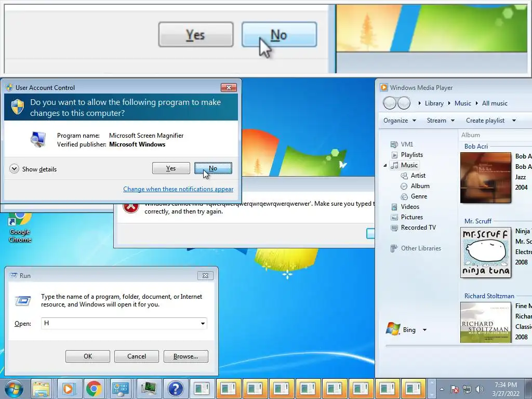This screenshot has width=532, height=399.
Task: Click Cancel in the Run dialog
Action: (137, 356)
